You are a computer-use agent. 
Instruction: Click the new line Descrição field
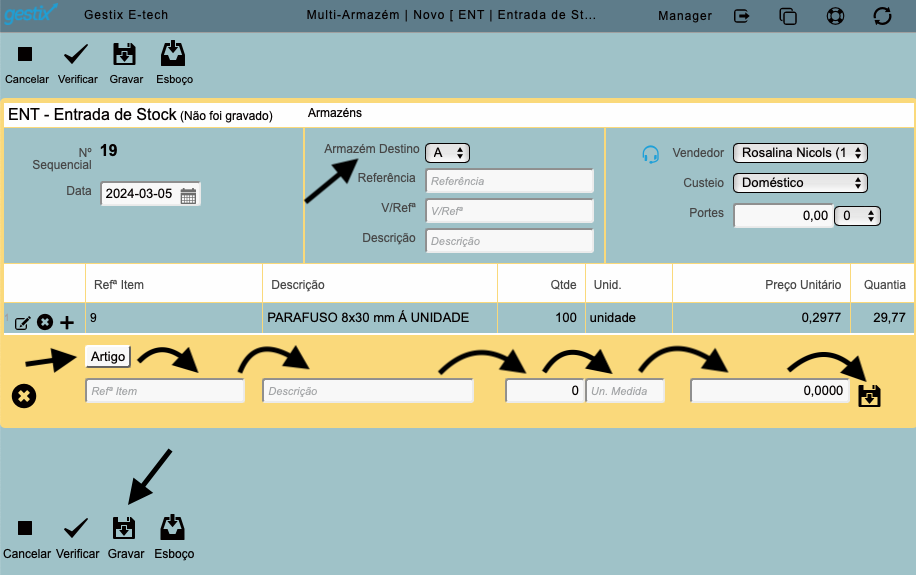click(x=368, y=391)
